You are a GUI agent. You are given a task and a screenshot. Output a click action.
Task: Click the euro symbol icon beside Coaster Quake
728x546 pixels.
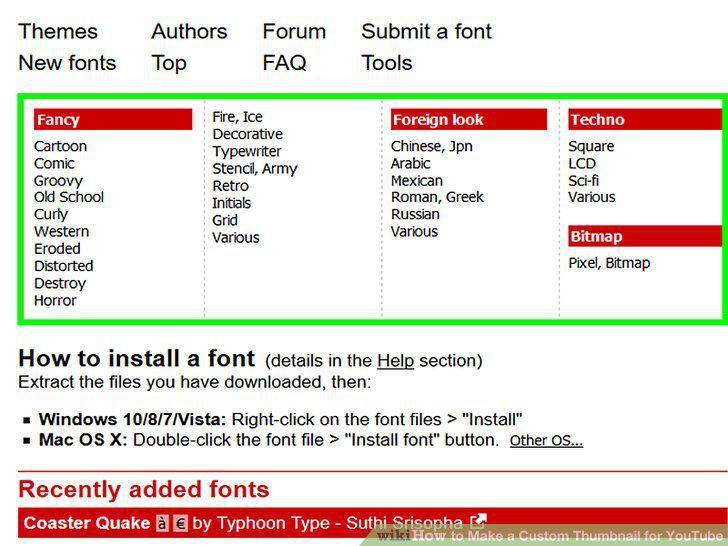tap(181, 523)
